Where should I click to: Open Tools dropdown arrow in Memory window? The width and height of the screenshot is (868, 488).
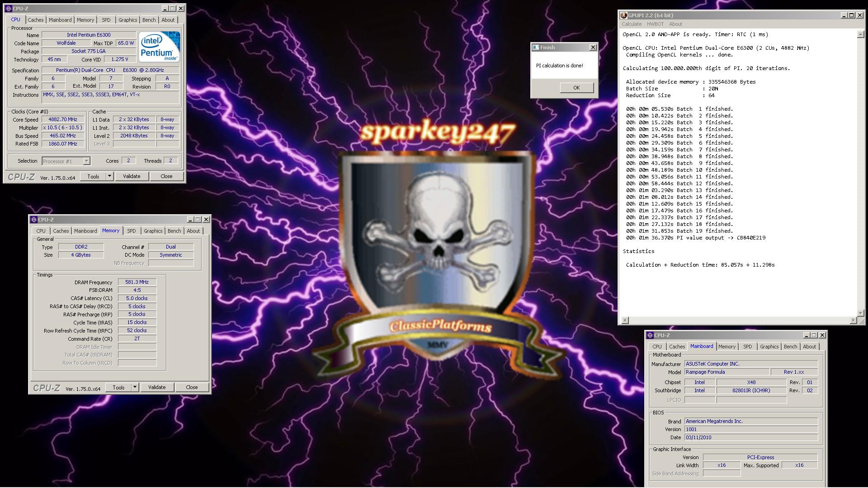click(x=135, y=388)
